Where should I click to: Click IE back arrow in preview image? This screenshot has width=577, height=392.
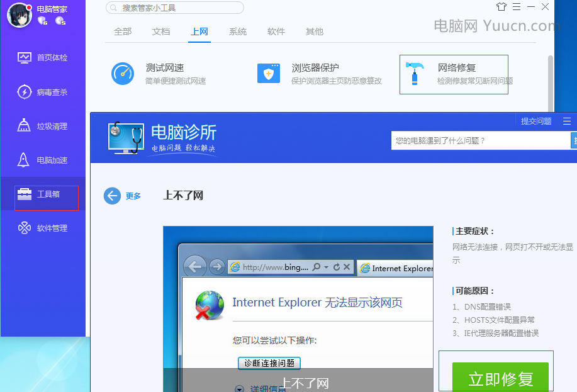(195, 267)
